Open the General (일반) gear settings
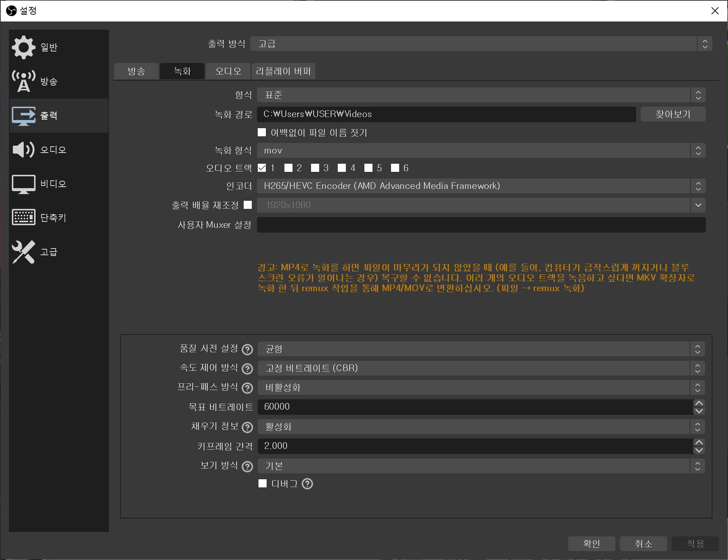Image resolution: width=728 pixels, height=560 pixels. point(24,47)
